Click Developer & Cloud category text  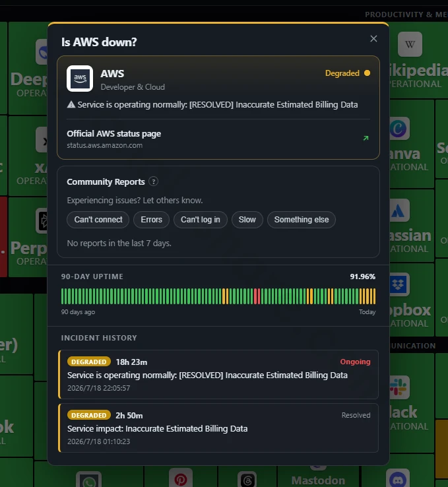(x=133, y=87)
